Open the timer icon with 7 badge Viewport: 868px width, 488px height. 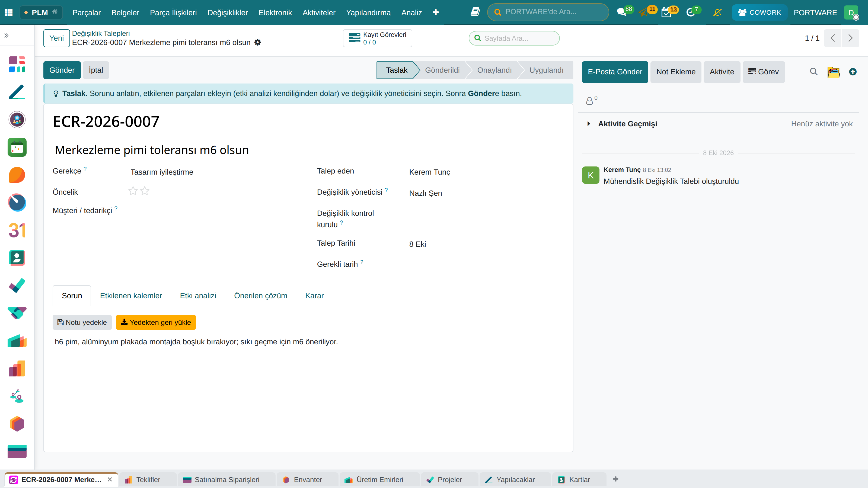click(690, 12)
